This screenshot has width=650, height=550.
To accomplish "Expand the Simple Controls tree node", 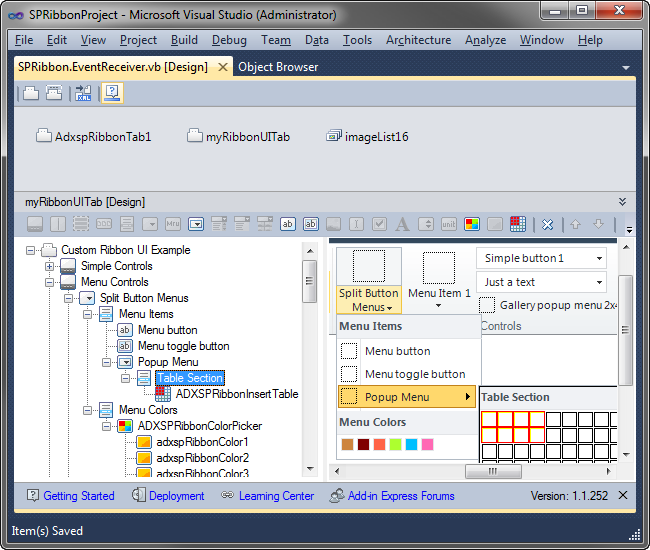I will [49, 267].
